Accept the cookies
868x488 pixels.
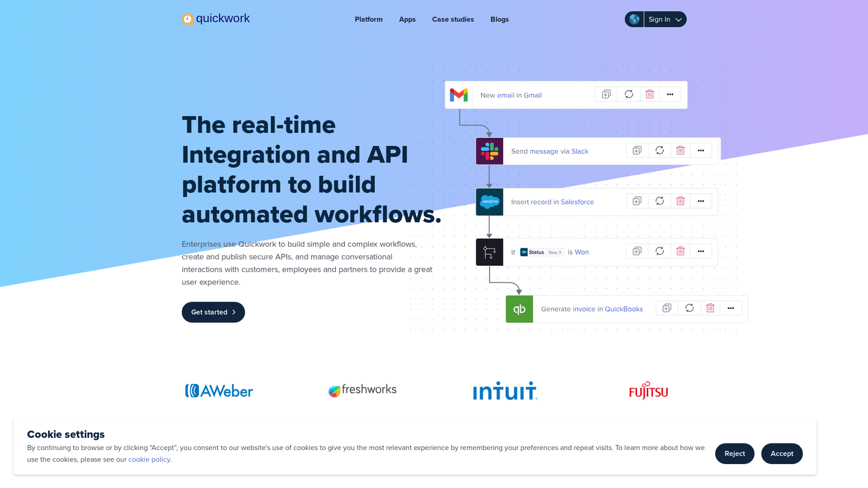tap(782, 454)
